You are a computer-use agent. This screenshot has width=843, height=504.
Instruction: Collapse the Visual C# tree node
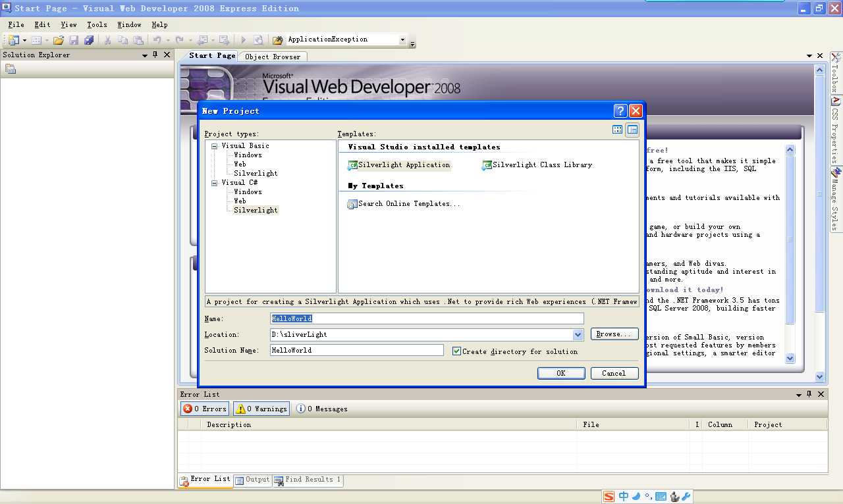click(x=215, y=183)
